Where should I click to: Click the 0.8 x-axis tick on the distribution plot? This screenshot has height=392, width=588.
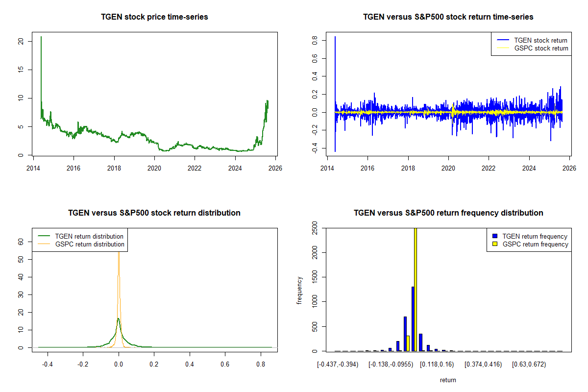pos(260,365)
